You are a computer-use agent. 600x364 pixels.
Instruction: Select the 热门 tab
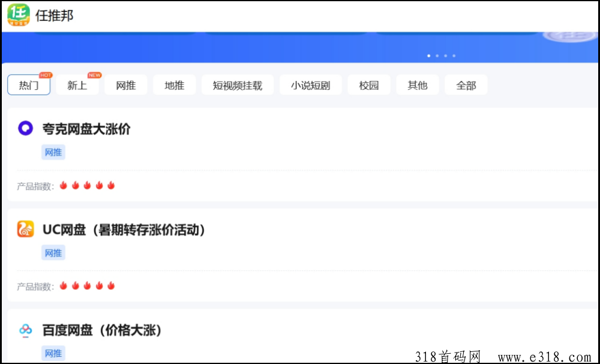pos(29,85)
